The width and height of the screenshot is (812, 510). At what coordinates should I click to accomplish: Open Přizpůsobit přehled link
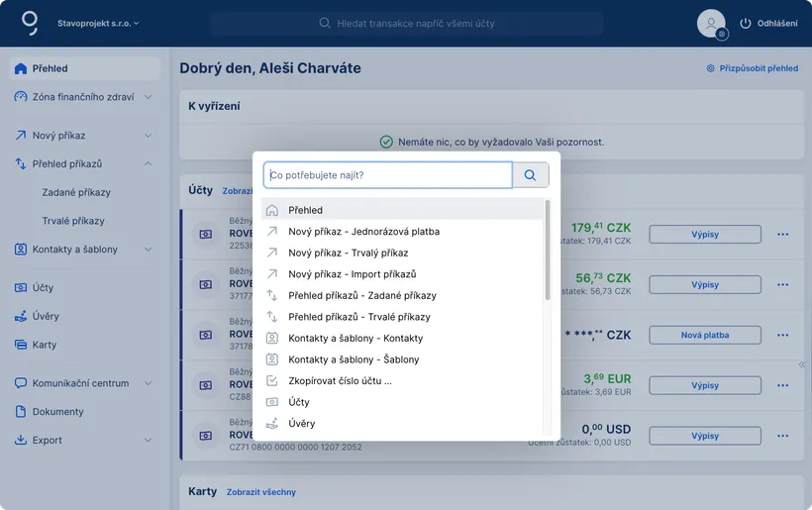pos(752,68)
